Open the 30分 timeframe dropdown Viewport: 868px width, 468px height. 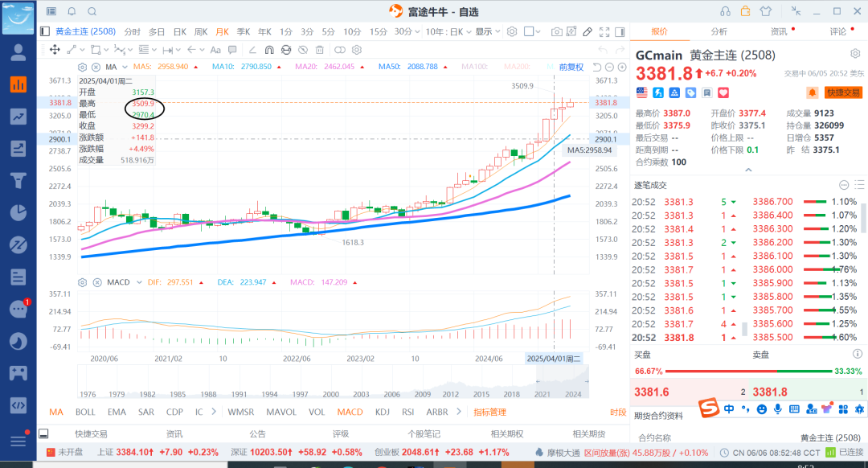click(407, 31)
